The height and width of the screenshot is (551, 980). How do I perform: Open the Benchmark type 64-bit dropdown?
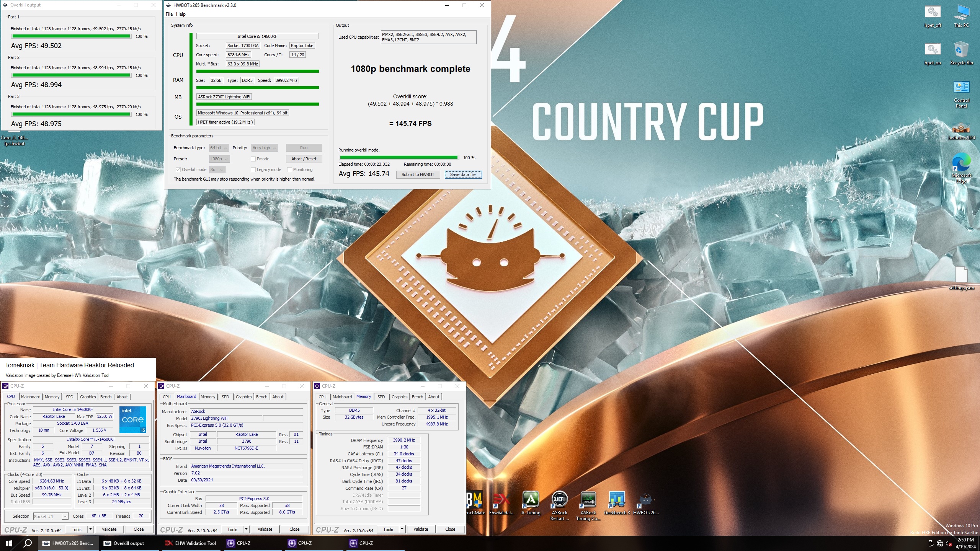pos(219,148)
